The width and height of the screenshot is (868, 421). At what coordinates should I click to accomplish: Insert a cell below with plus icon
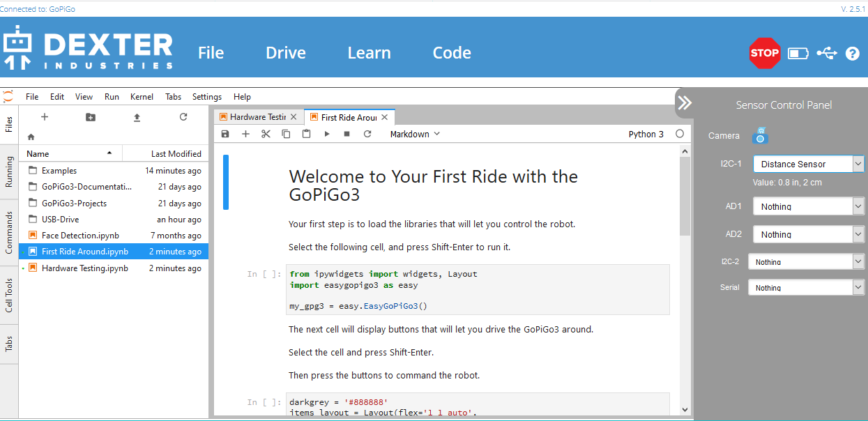click(245, 134)
